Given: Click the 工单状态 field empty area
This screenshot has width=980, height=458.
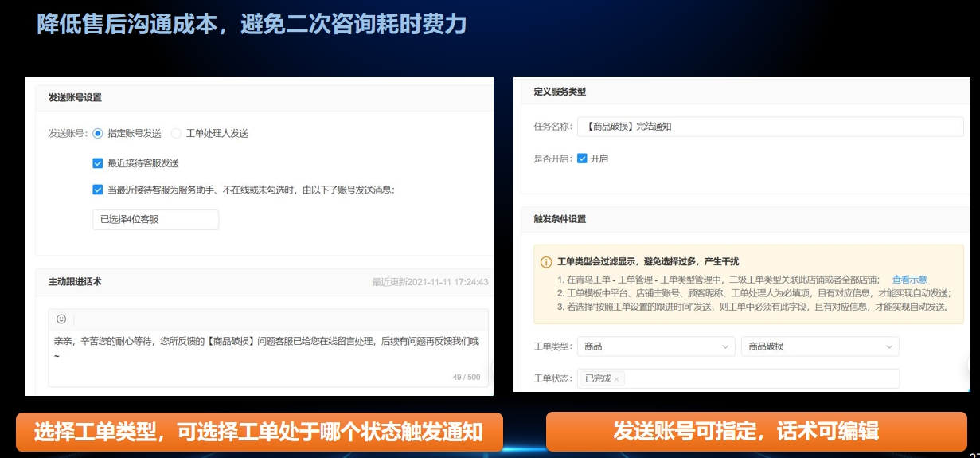Looking at the screenshot, I should point(756,379).
